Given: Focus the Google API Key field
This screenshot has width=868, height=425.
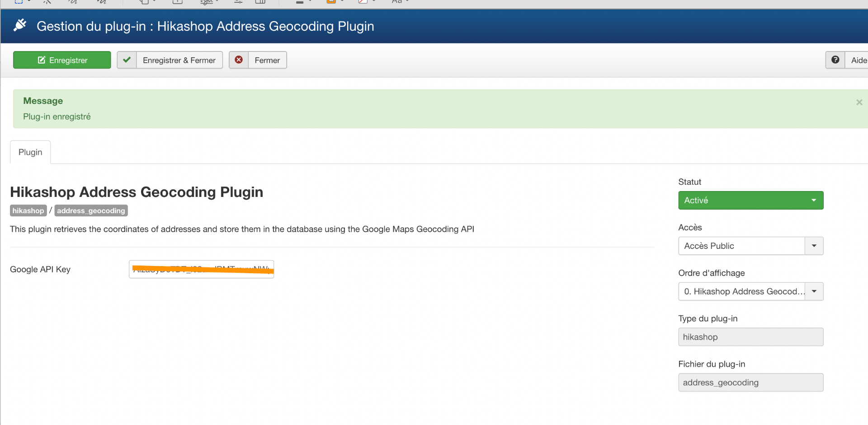Looking at the screenshot, I should (201, 270).
